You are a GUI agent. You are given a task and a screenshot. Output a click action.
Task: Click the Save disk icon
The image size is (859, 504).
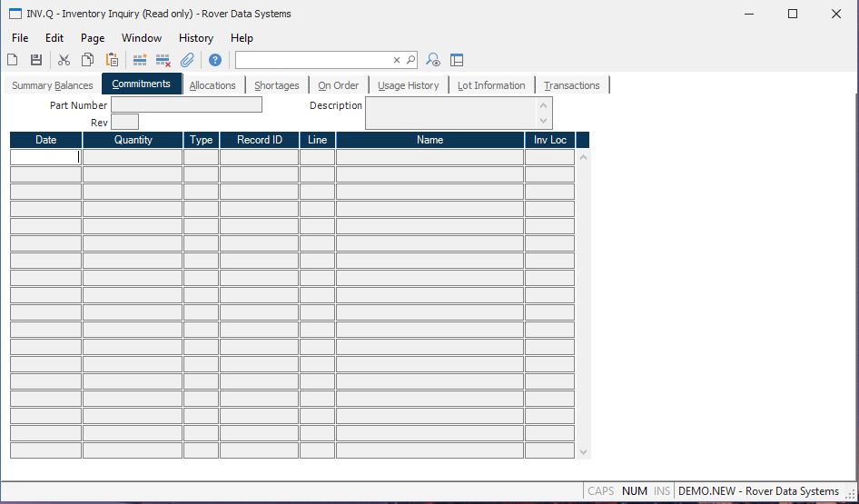36,60
